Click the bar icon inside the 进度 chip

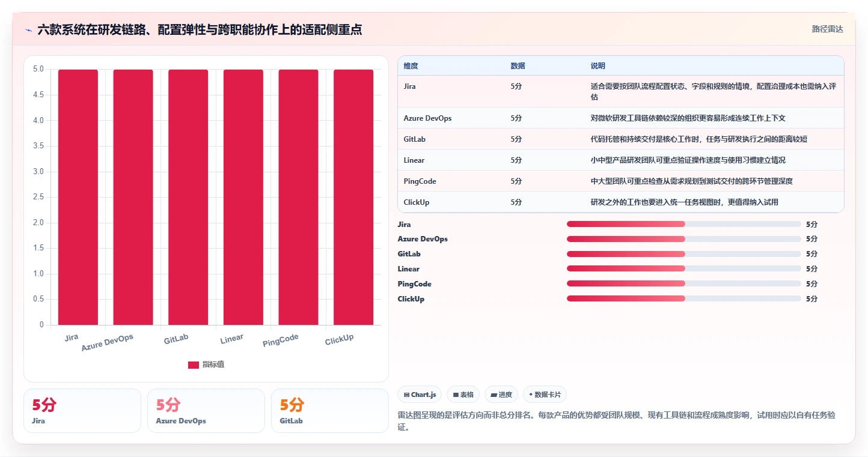click(494, 395)
